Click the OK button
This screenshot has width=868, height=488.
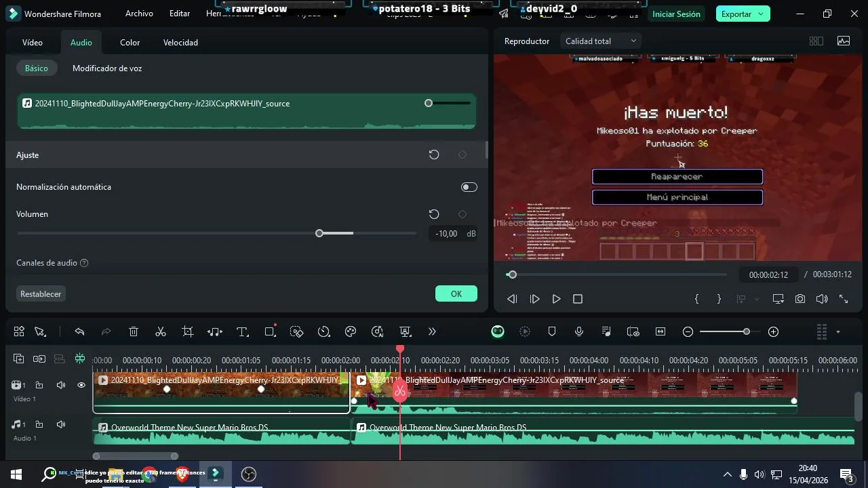click(456, 293)
